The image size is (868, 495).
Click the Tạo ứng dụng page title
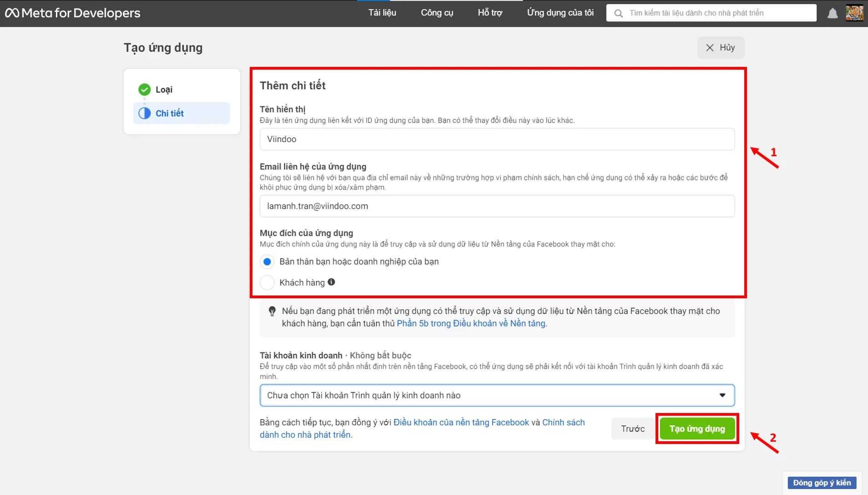pyautogui.click(x=163, y=48)
